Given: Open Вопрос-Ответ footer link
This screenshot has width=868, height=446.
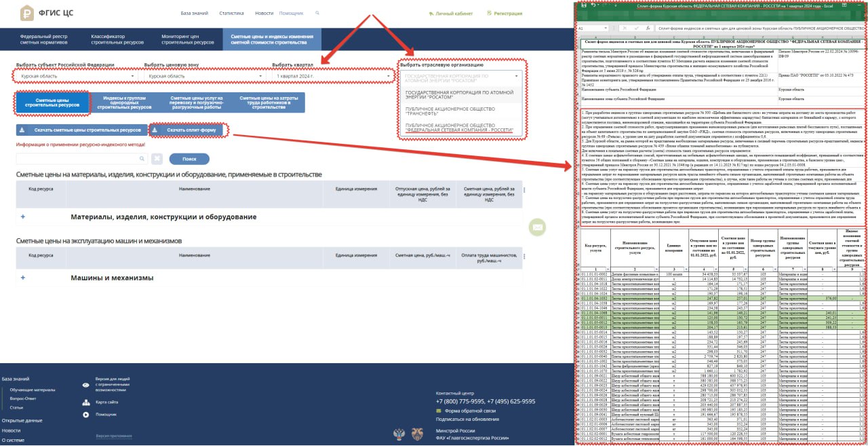Looking at the screenshot, I should (x=23, y=398).
